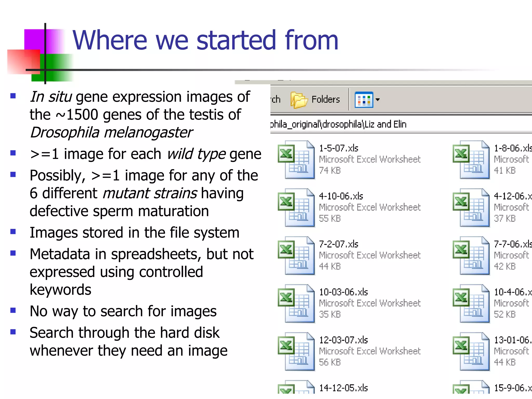Screen dimensions: 532x399
Task: Click the file name 7-2-07.xls
Action: point(338,244)
